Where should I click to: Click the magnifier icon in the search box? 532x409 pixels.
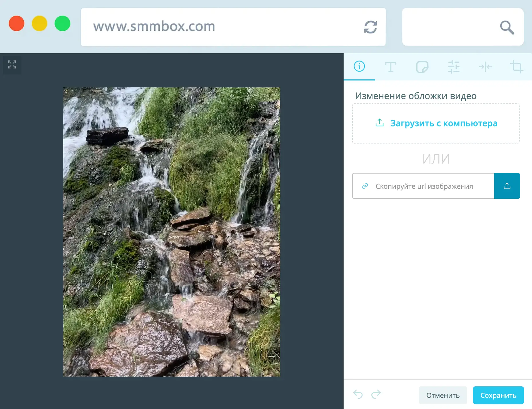pyautogui.click(x=507, y=27)
